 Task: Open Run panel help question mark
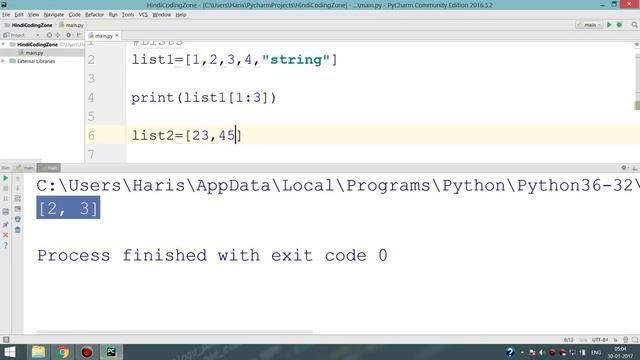tap(6, 245)
